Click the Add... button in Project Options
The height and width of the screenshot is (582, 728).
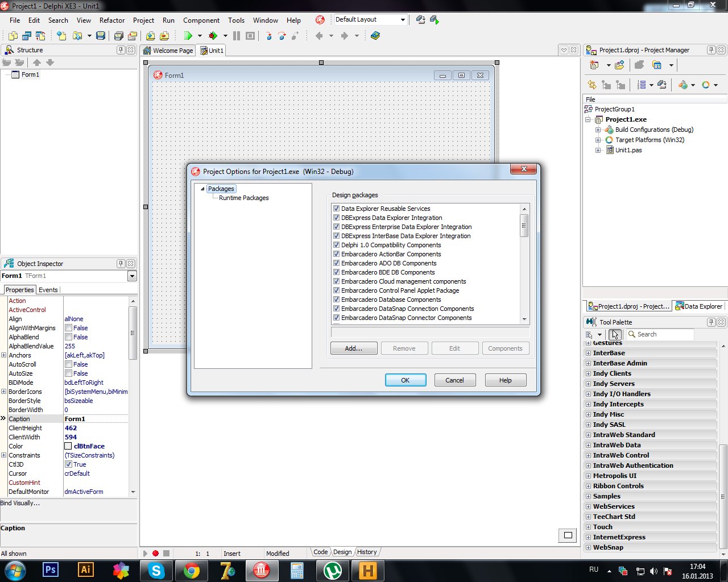[354, 348]
